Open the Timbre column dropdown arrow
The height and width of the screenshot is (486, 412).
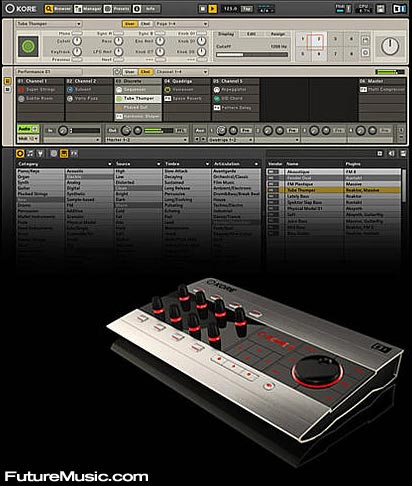(x=207, y=164)
